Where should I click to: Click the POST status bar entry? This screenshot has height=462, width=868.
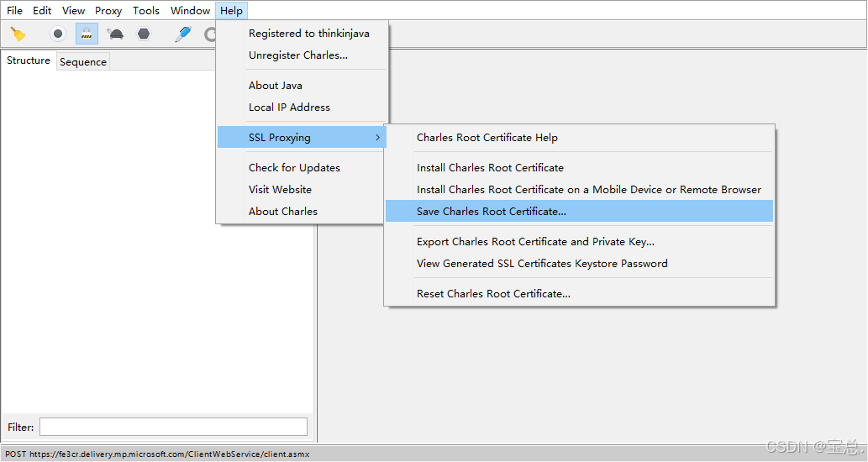click(157, 454)
